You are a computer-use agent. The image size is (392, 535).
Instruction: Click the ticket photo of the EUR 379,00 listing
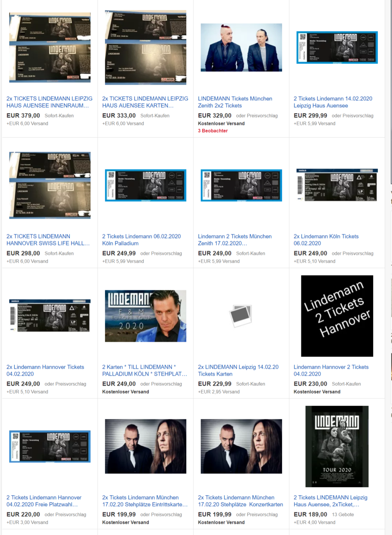click(50, 47)
